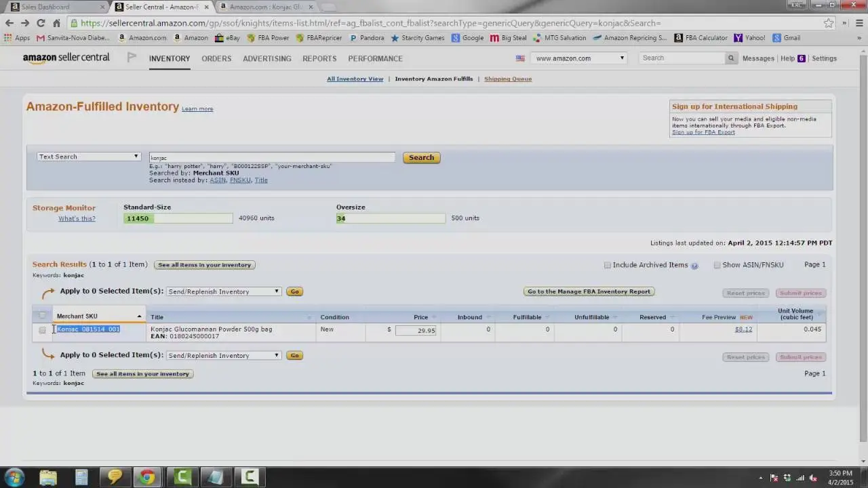Search instead by FNSKU link
The width and height of the screenshot is (868, 488).
pos(240,180)
